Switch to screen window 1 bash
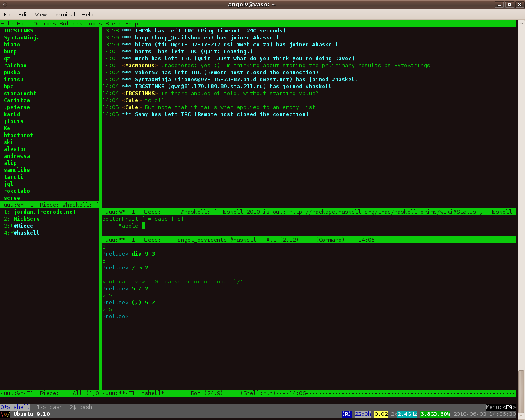The width and height of the screenshot is (525, 420). pos(50,407)
